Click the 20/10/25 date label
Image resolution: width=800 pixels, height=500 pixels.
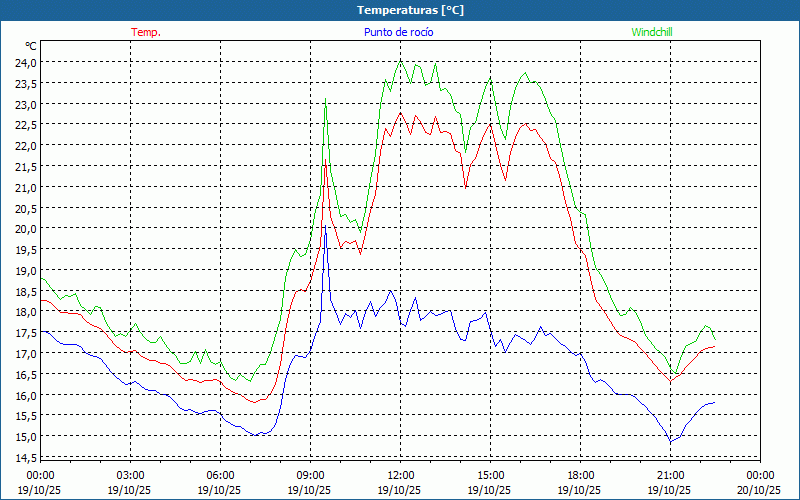760,490
